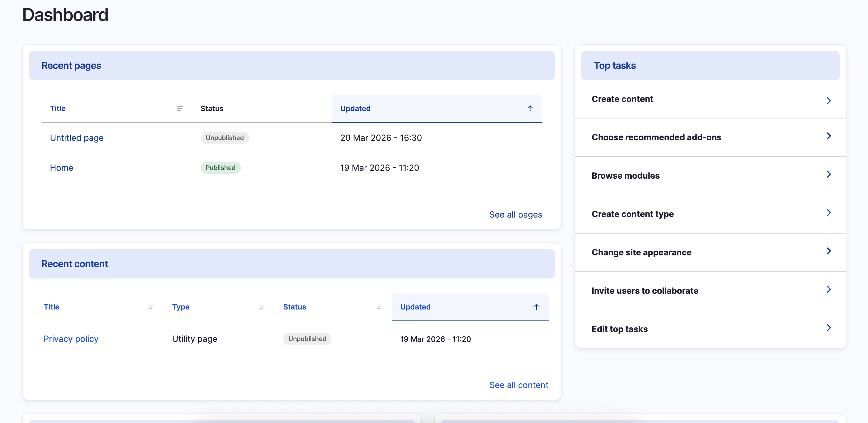The height and width of the screenshot is (423, 868).
Task: Click sort icon beside Recent content Status header
Action: [379, 307]
